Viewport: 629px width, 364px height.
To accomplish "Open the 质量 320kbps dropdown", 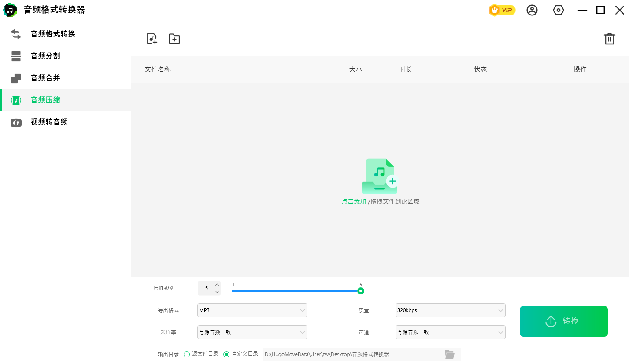I will pyautogui.click(x=450, y=310).
